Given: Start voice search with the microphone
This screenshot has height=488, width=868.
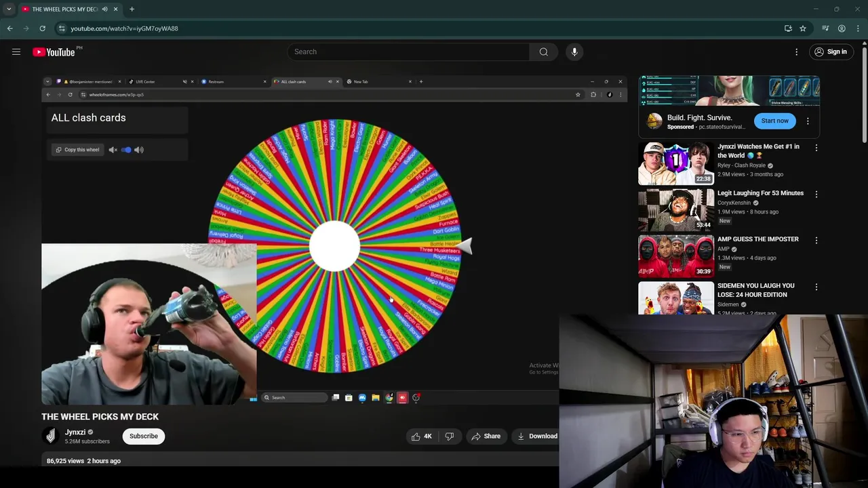Looking at the screenshot, I should [574, 52].
